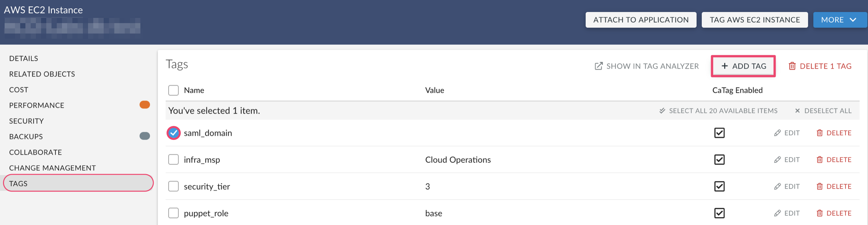The image size is (868, 225).
Task: Open Show in Tag Analyzer link
Action: pos(646,66)
